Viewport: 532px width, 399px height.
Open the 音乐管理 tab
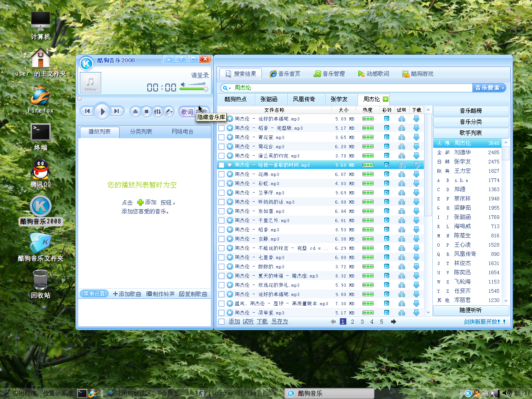[329, 73]
